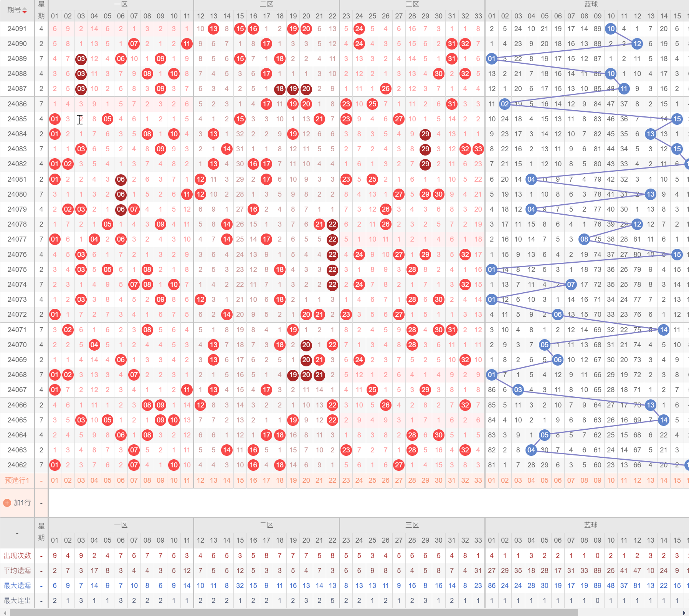Click blue ball 14 in row 24065
Image resolution: width=689 pixels, height=616 pixels.
[664, 420]
